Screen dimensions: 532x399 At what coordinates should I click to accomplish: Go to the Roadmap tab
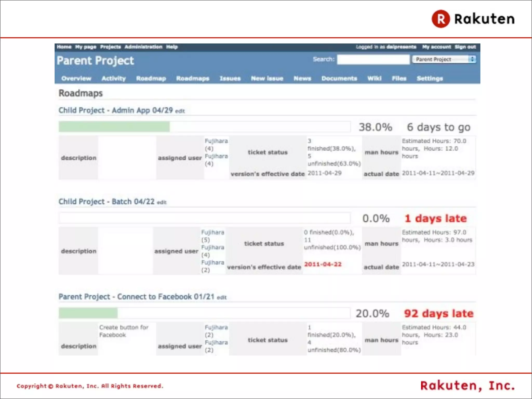(151, 78)
